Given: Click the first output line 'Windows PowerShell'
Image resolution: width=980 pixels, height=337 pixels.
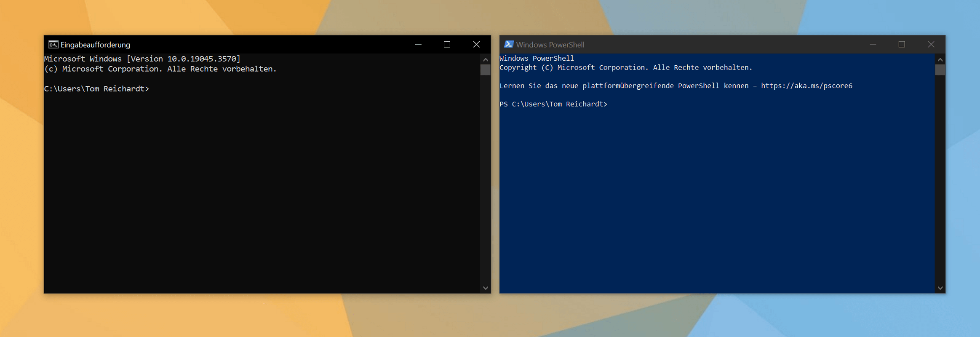Looking at the screenshot, I should click(x=537, y=58).
